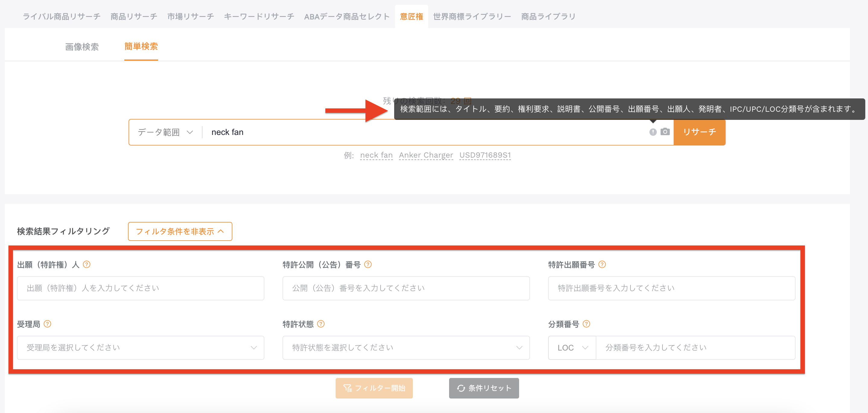This screenshot has height=413, width=868.
Task: Switch to 市場リサーチ tab
Action: click(190, 16)
